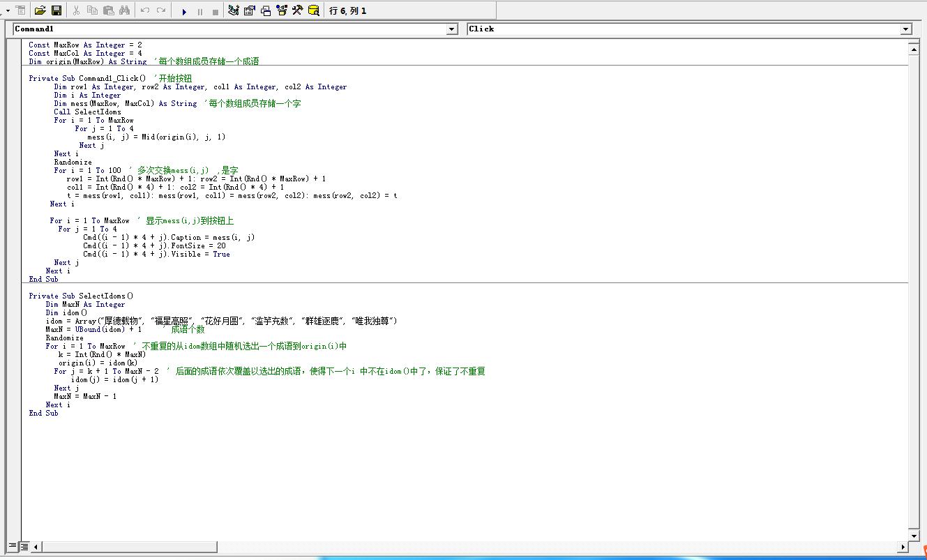Click the "Dim origin(MaxRow) As String" line
The image size is (927, 560).
144,61
